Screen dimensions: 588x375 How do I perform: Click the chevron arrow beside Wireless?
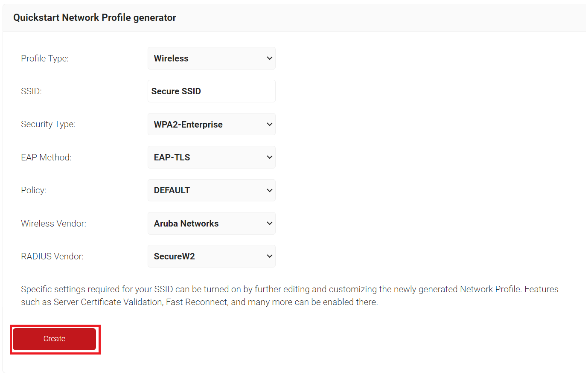[x=270, y=58]
